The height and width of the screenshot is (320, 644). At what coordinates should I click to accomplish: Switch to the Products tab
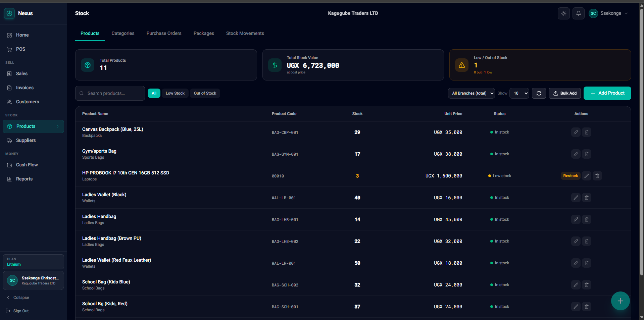[x=90, y=33]
